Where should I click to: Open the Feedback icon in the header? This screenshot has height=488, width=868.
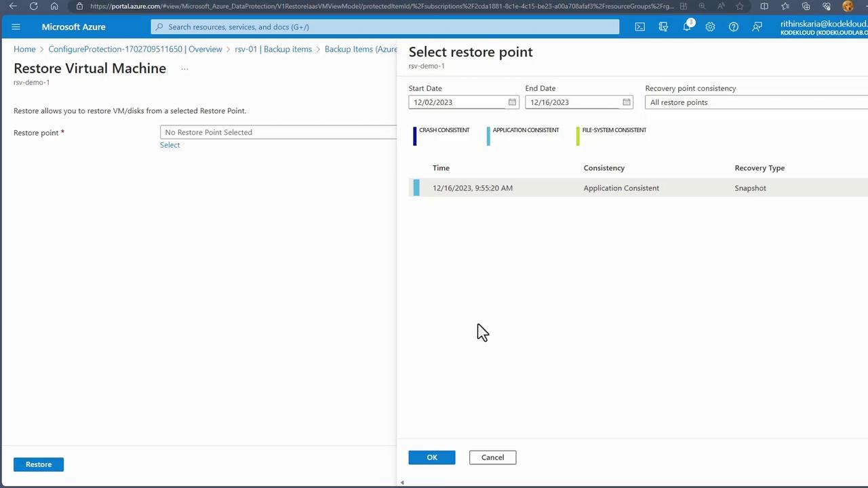click(757, 27)
